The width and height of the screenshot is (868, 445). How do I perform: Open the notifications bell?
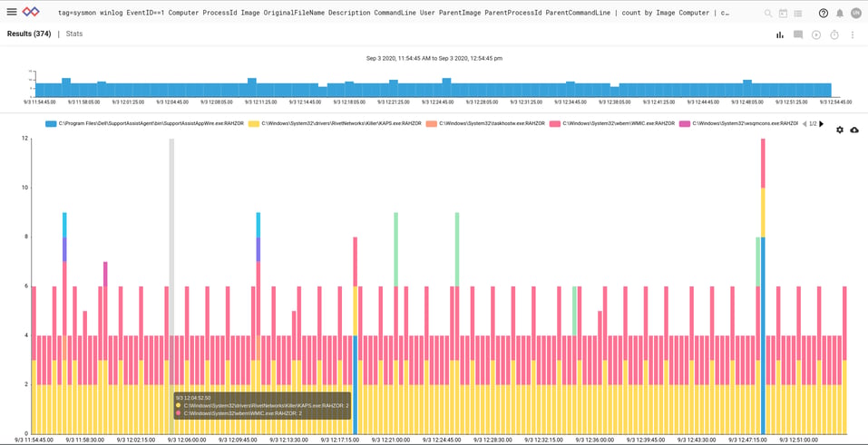click(x=839, y=14)
